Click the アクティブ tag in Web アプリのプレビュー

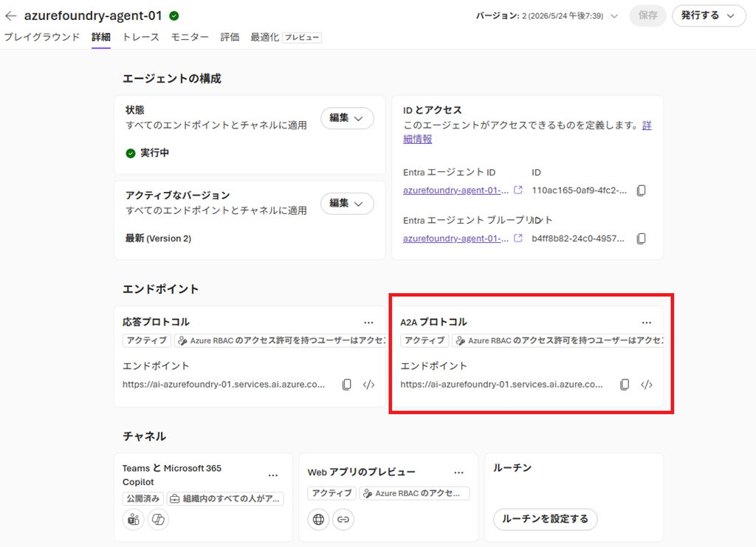coord(331,494)
